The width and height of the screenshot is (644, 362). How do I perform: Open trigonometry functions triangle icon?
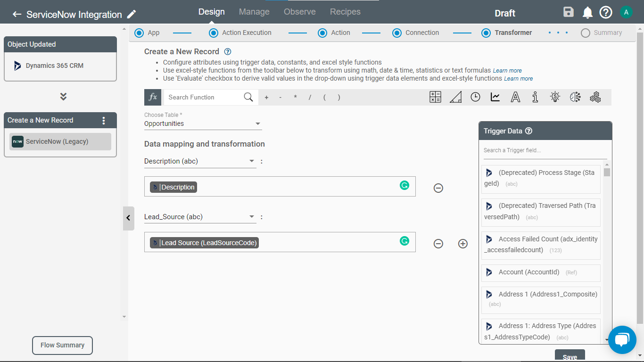pos(455,97)
